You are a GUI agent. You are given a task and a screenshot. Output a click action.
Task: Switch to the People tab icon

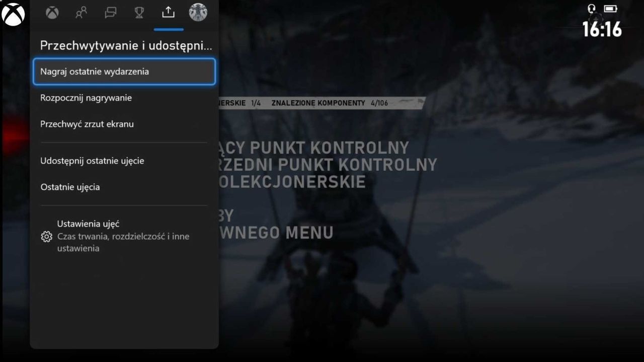tap(81, 13)
